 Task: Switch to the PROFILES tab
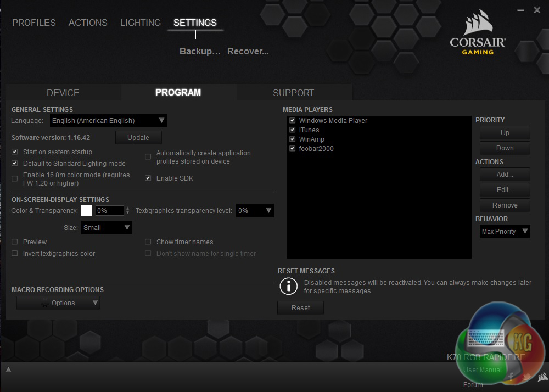coord(34,23)
